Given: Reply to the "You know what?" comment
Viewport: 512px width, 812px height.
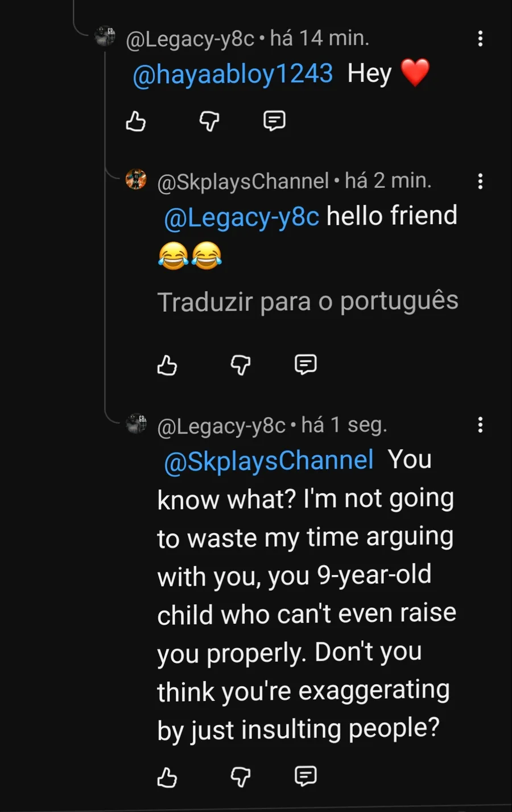Looking at the screenshot, I should [x=305, y=776].
